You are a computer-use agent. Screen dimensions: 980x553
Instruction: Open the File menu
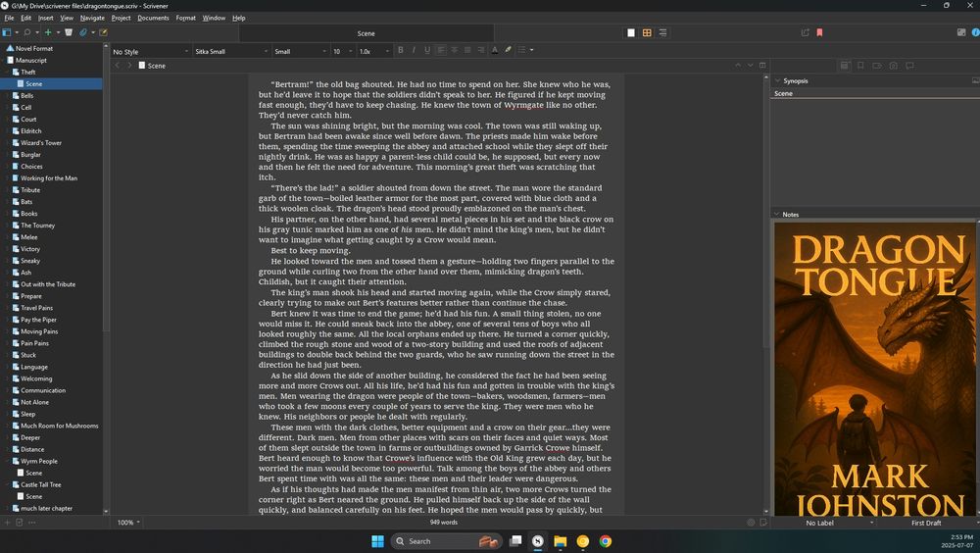[x=10, y=18]
